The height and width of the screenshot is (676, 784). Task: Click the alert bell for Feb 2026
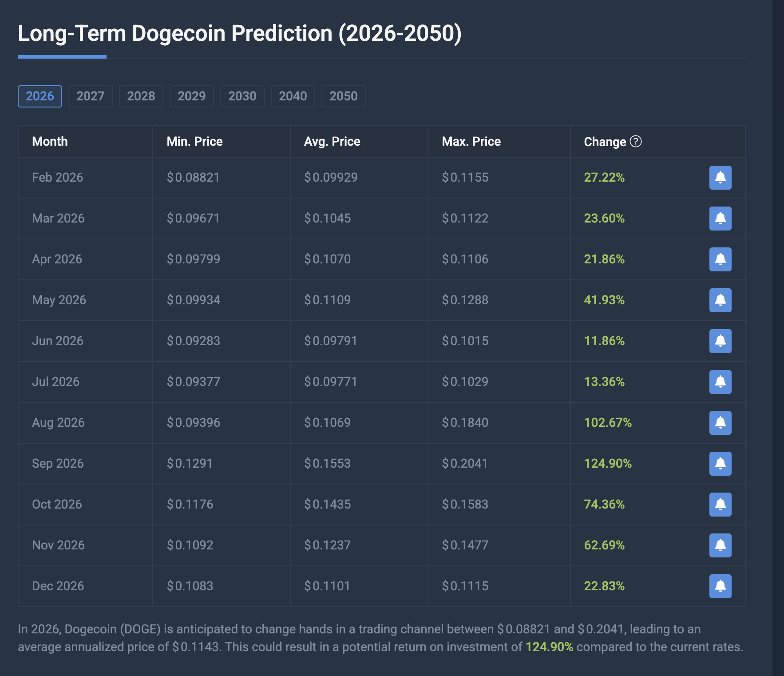coord(720,178)
